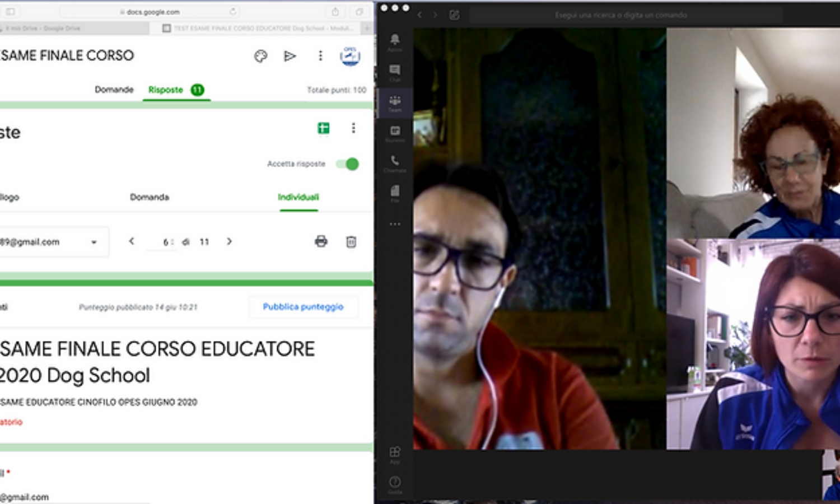The height and width of the screenshot is (504, 840).
Task: Open Calls phone icon in Teams
Action: click(x=395, y=163)
